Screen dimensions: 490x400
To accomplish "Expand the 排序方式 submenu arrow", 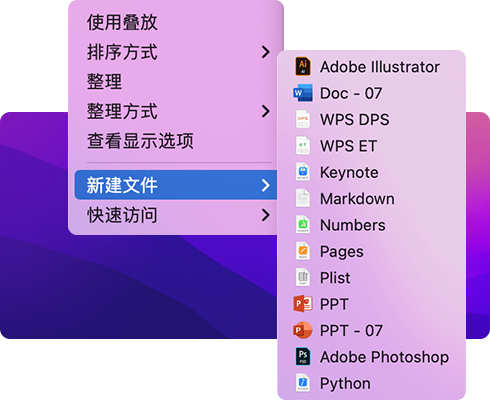I will pyautogui.click(x=265, y=52).
